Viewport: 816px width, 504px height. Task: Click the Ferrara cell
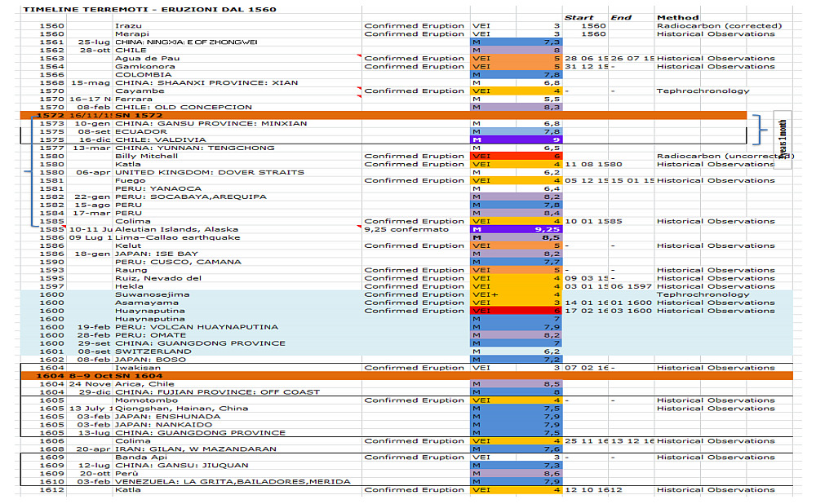point(134,99)
